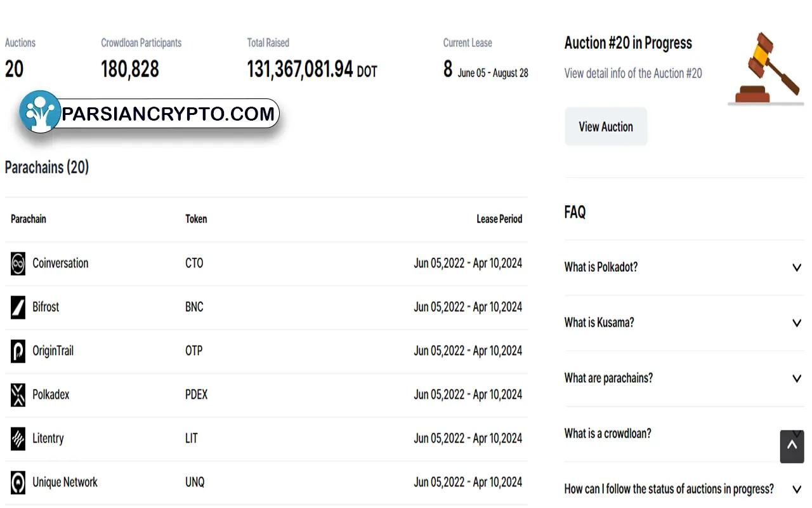Click the scroll-to-top arrow button
812x508 pixels.
coord(792,446)
